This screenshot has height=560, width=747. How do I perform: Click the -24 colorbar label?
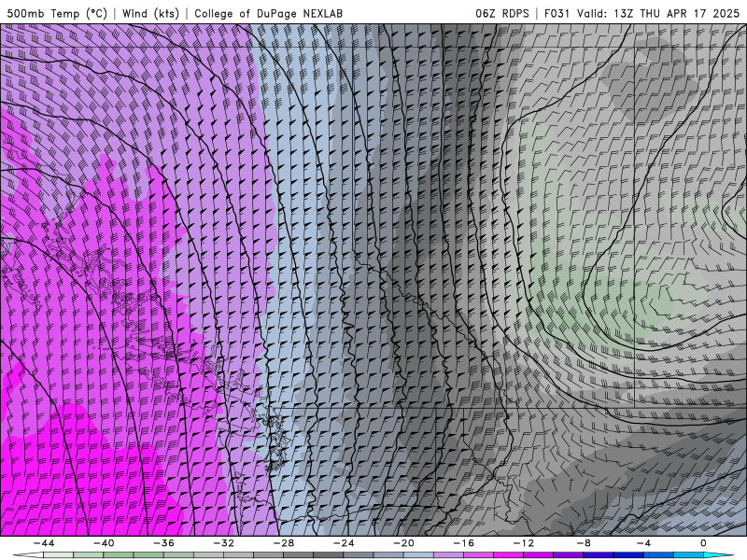tap(344, 543)
